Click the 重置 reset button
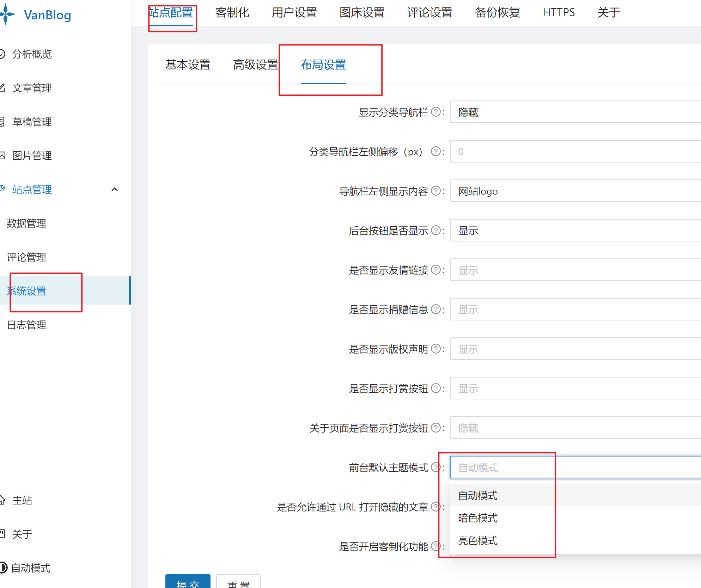Image resolution: width=701 pixels, height=588 pixels. (x=239, y=582)
